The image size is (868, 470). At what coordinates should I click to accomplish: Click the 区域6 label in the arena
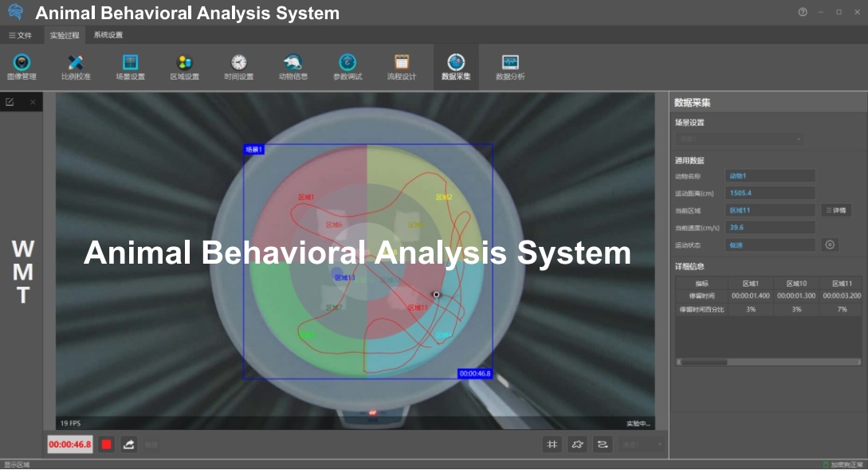click(x=334, y=225)
